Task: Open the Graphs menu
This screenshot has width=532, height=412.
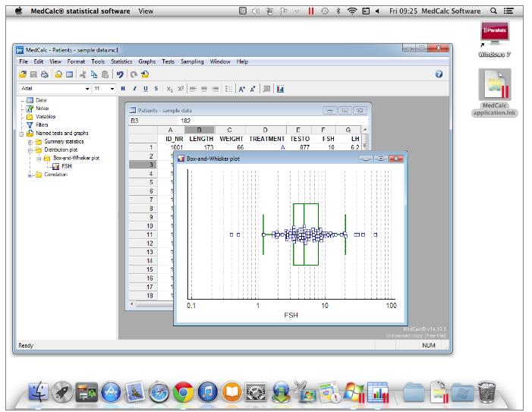Action: (147, 61)
